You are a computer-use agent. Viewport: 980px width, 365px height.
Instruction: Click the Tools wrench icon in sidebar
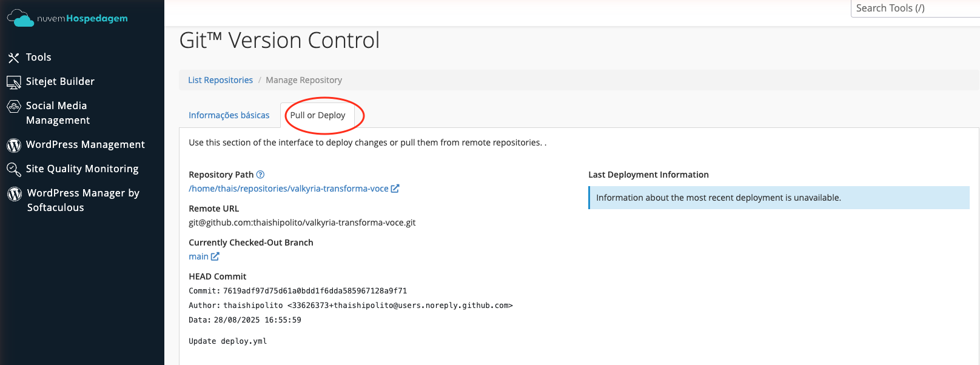[x=13, y=58]
